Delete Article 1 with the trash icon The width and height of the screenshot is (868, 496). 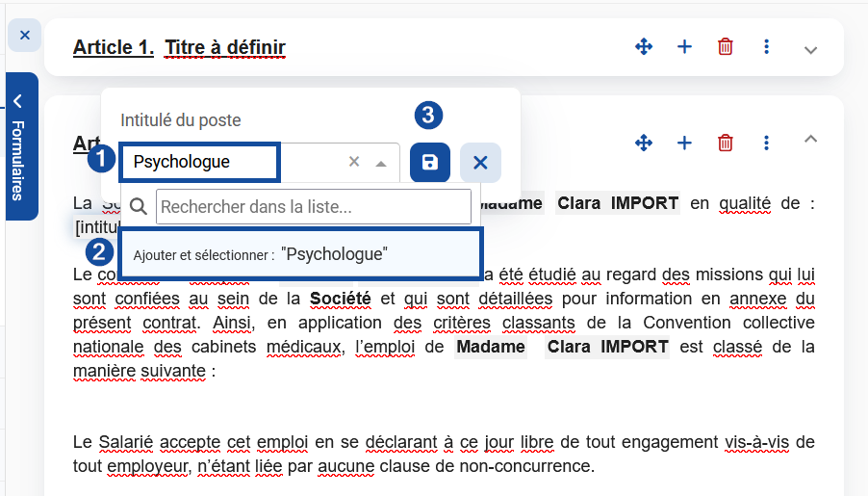(726, 46)
